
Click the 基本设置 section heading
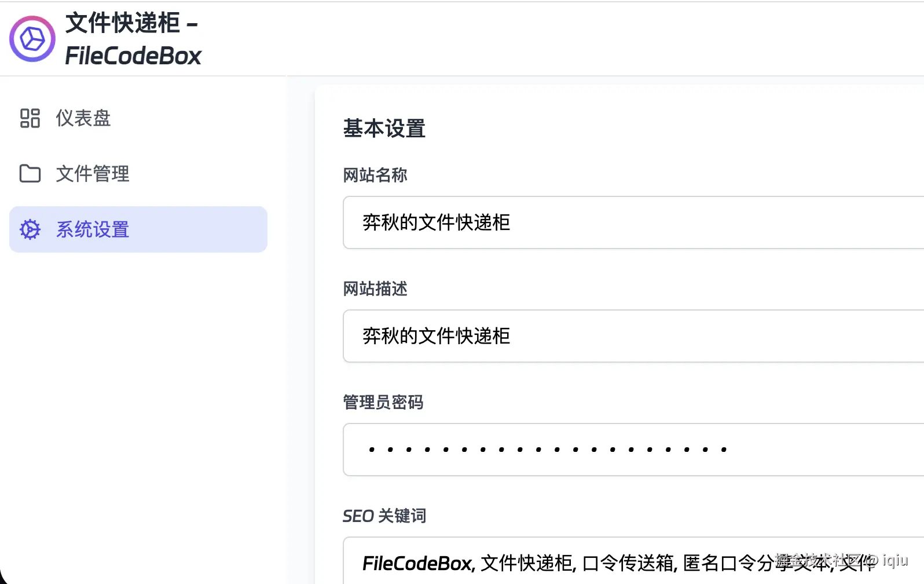[x=384, y=129]
